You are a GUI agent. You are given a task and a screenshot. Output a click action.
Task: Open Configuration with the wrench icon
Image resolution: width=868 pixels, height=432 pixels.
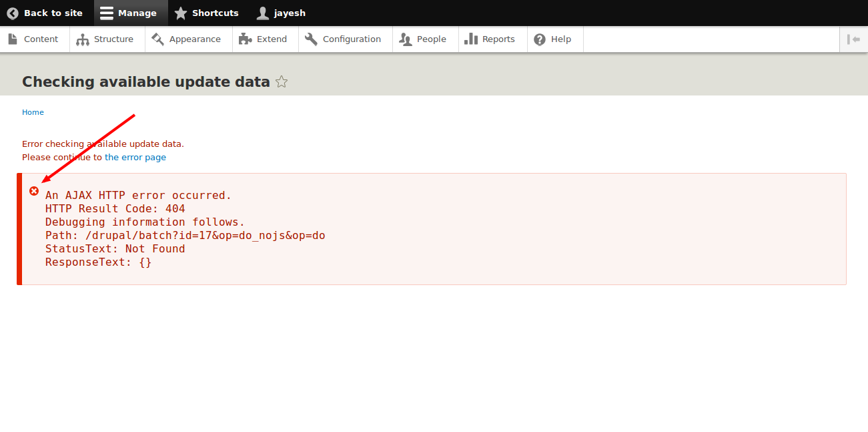point(343,39)
